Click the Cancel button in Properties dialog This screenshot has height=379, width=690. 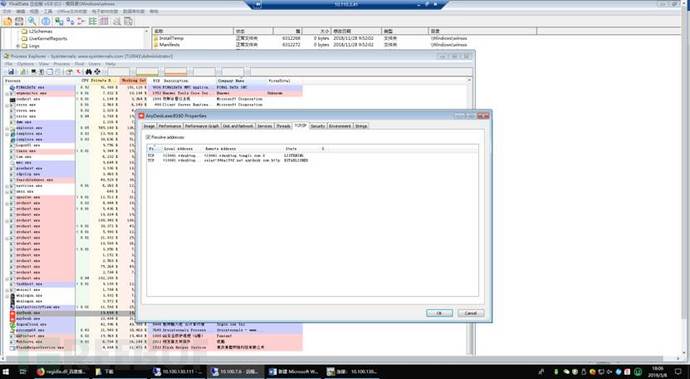(x=470, y=313)
